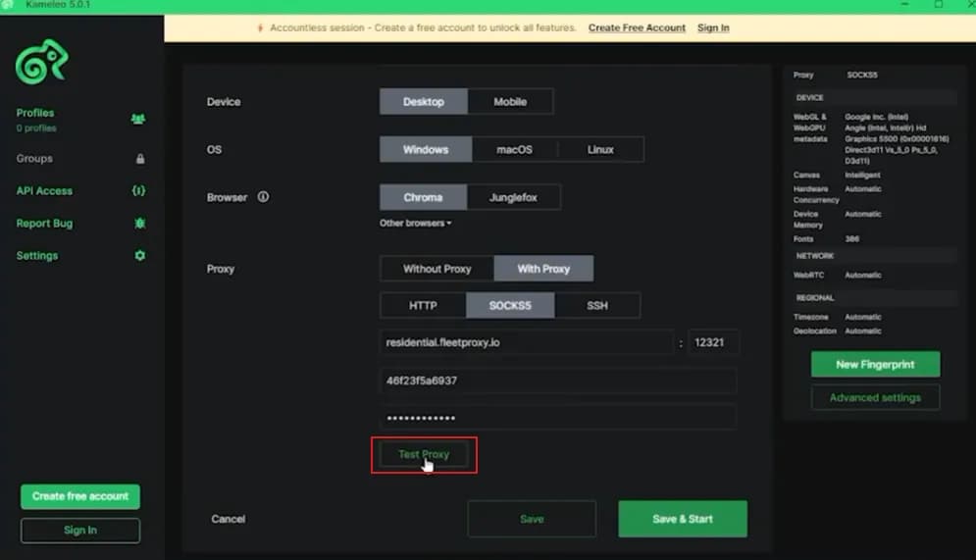Image resolution: width=976 pixels, height=560 pixels.
Task: Click the Save & Start button
Action: (683, 519)
